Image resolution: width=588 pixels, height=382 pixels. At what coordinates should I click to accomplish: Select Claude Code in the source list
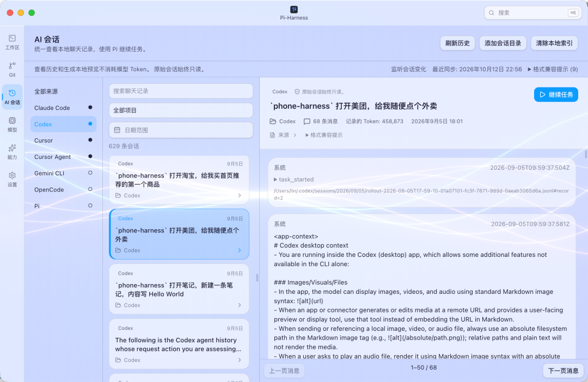pos(63,108)
